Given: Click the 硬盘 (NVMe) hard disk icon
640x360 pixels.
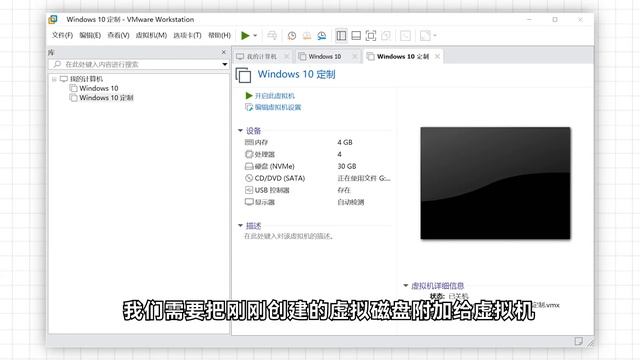Looking at the screenshot, I should [x=249, y=167].
